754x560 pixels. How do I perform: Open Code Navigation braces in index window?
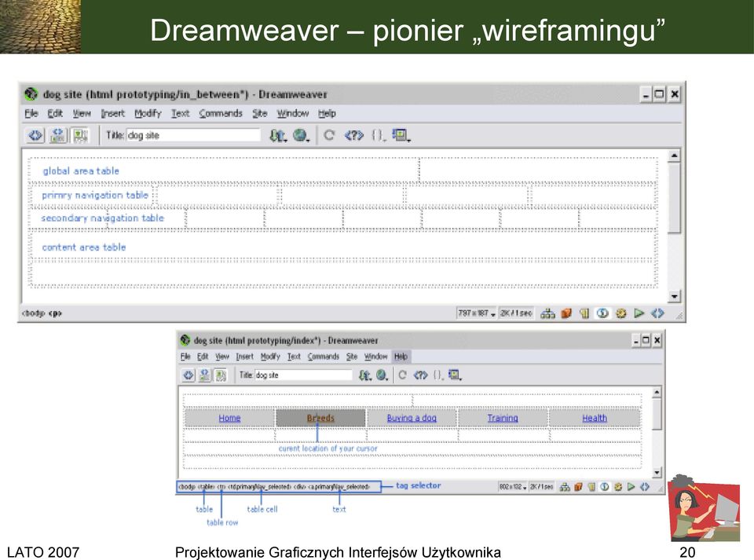[x=437, y=375]
